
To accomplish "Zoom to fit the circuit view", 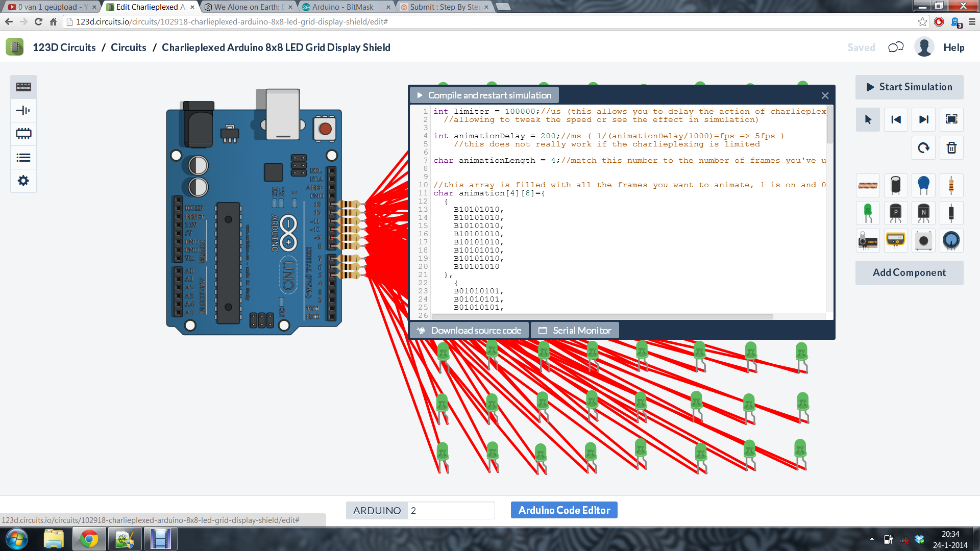I will 952,119.
